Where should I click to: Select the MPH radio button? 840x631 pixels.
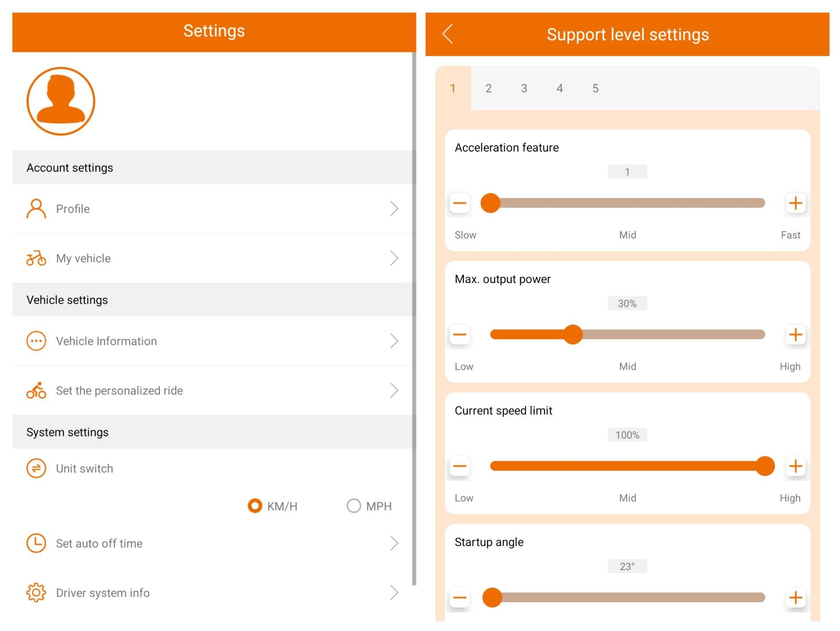(x=354, y=506)
